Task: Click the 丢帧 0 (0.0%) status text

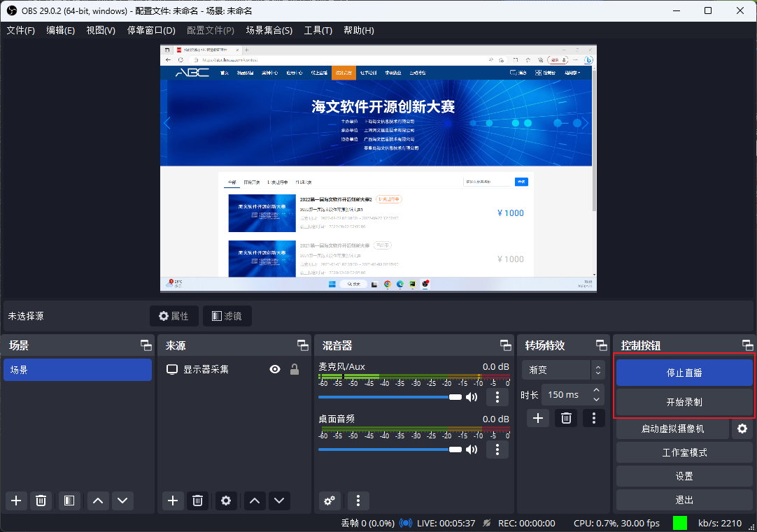Action: pyautogui.click(x=368, y=524)
